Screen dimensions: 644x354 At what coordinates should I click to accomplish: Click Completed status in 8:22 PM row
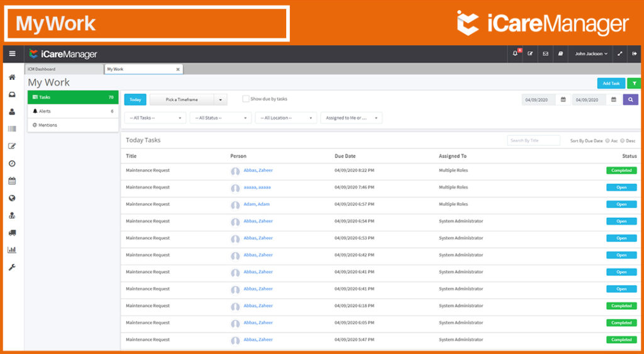coord(621,170)
